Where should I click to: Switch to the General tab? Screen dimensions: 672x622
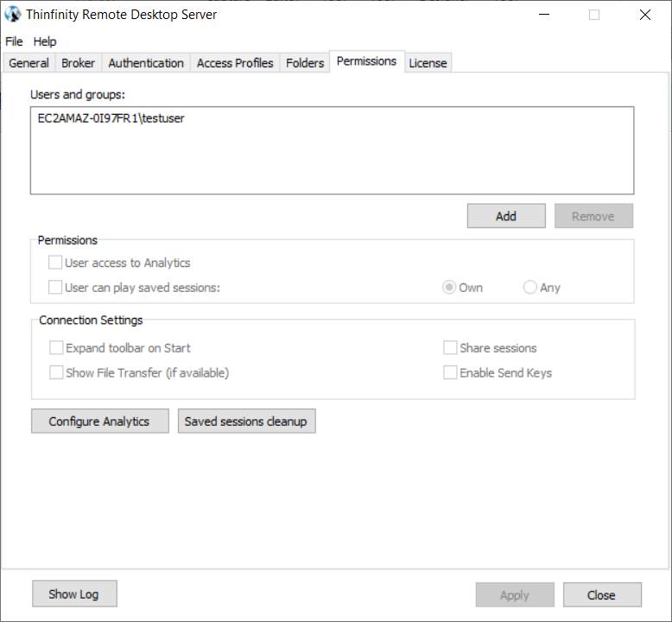(29, 63)
